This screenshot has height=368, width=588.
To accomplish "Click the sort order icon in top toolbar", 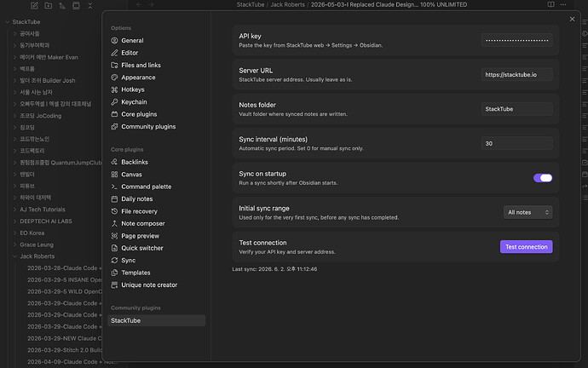I will [62, 6].
